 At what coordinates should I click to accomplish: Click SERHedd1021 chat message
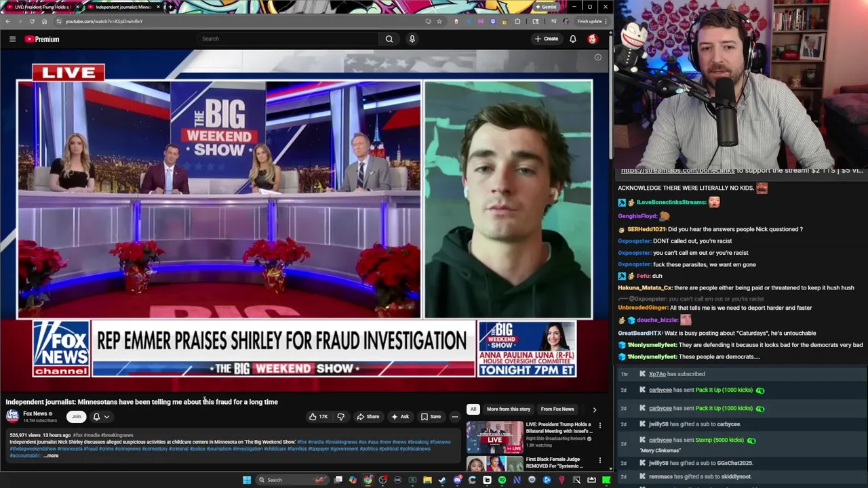click(x=710, y=229)
